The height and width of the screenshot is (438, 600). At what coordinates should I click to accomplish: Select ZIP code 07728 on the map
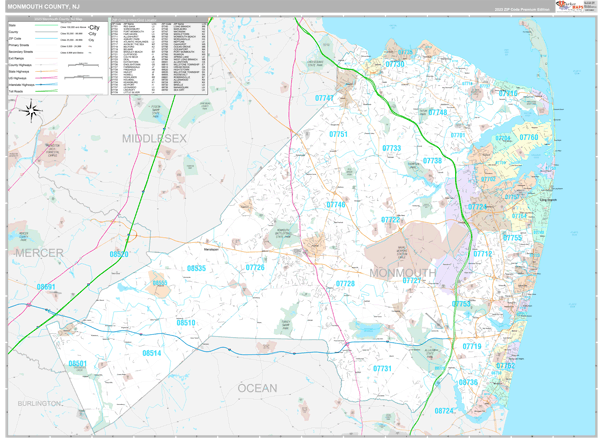pos(345,284)
